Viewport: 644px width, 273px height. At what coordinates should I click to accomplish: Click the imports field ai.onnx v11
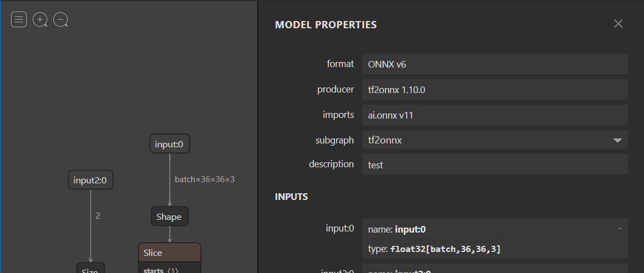(x=494, y=115)
